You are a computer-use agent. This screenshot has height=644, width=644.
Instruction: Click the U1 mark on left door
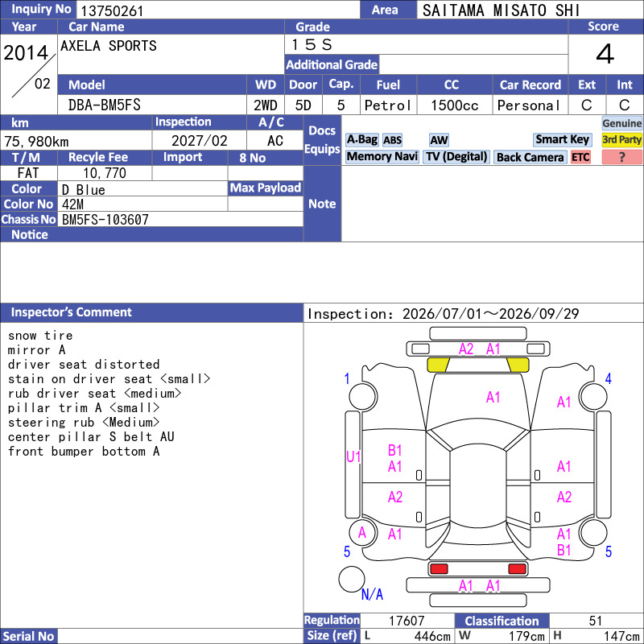tap(353, 456)
